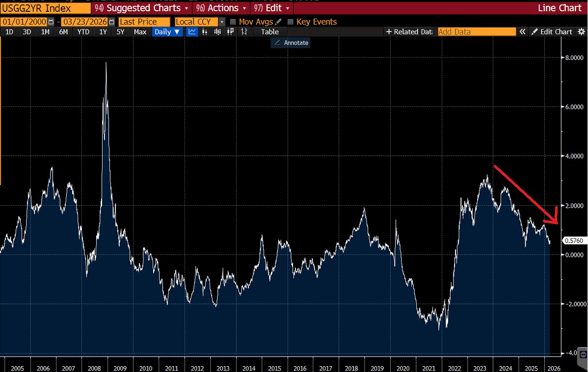Switch to the candlestick chart style icon
This screenshot has height=372, width=588.
[217, 32]
